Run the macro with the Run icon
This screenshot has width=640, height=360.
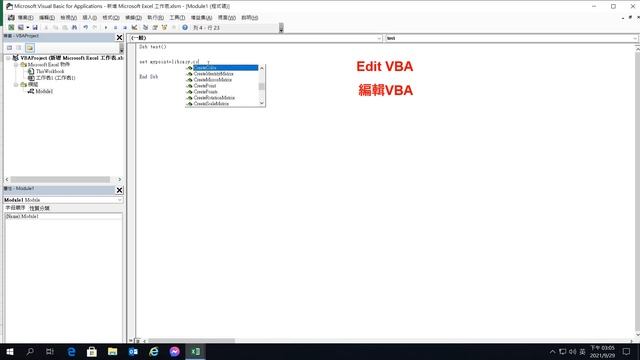tap(106, 27)
